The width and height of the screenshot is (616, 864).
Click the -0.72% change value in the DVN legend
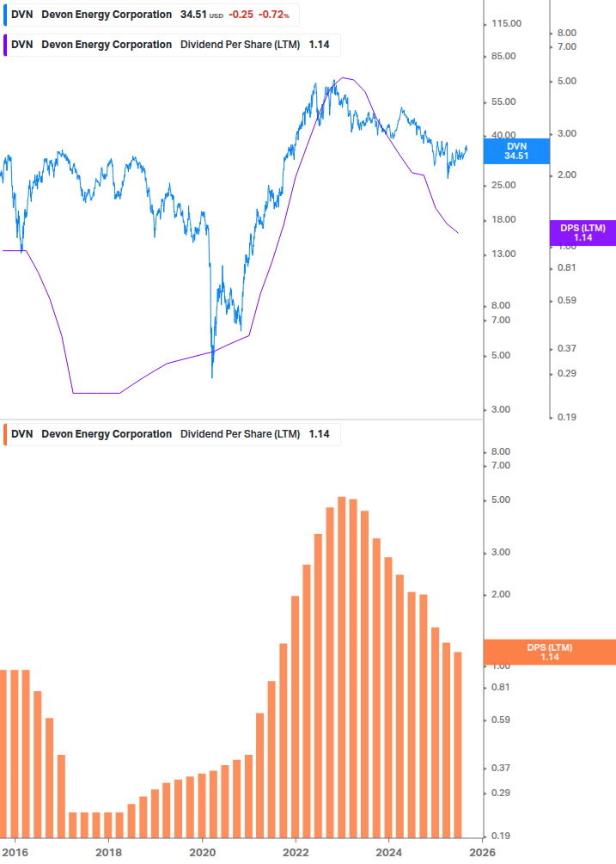coord(274,15)
